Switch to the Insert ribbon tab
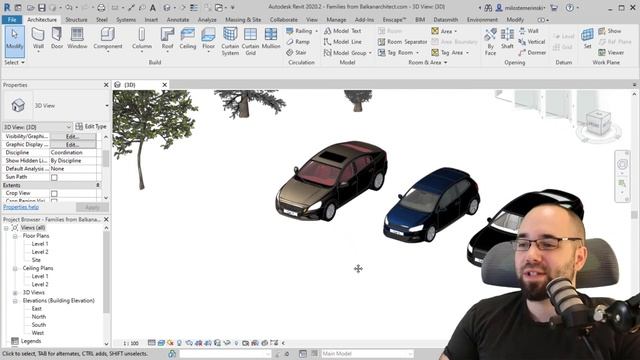 (x=151, y=20)
